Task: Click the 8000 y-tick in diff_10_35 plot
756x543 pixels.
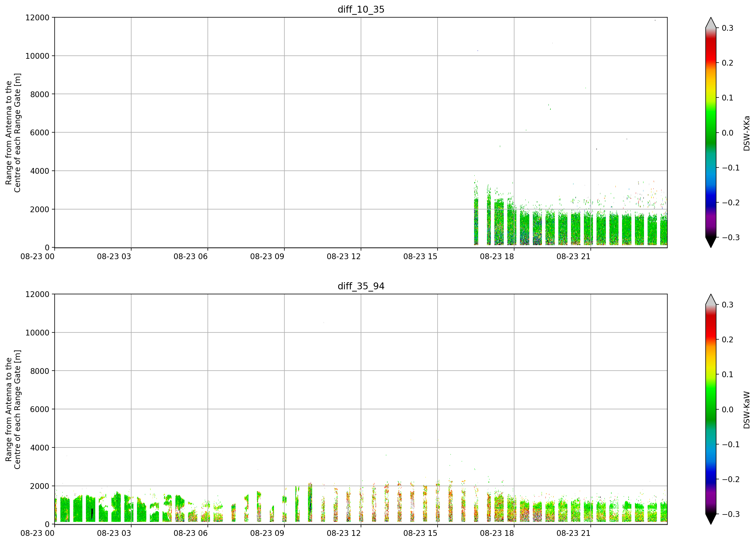Action: pos(40,94)
